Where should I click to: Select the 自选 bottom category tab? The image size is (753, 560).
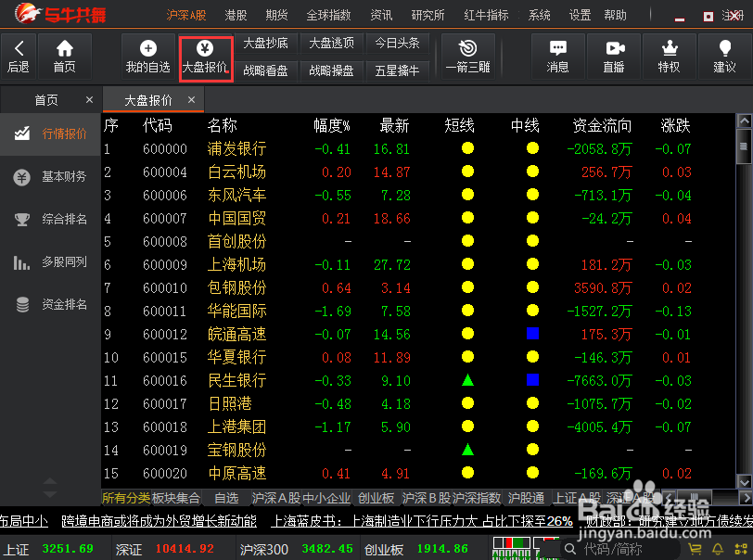[226, 498]
